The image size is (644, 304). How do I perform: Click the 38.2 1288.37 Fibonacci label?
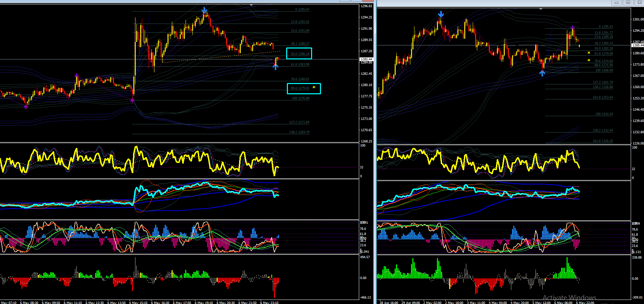[x=300, y=44]
